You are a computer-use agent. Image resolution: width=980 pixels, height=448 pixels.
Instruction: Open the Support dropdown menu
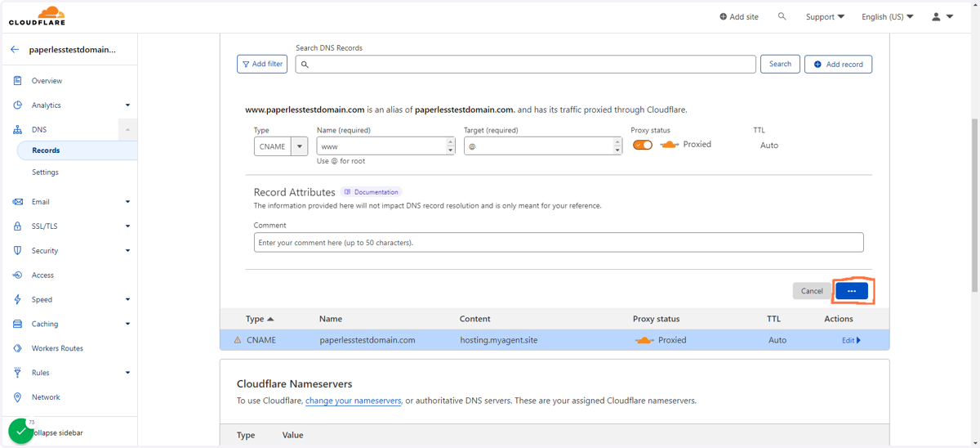click(x=825, y=16)
